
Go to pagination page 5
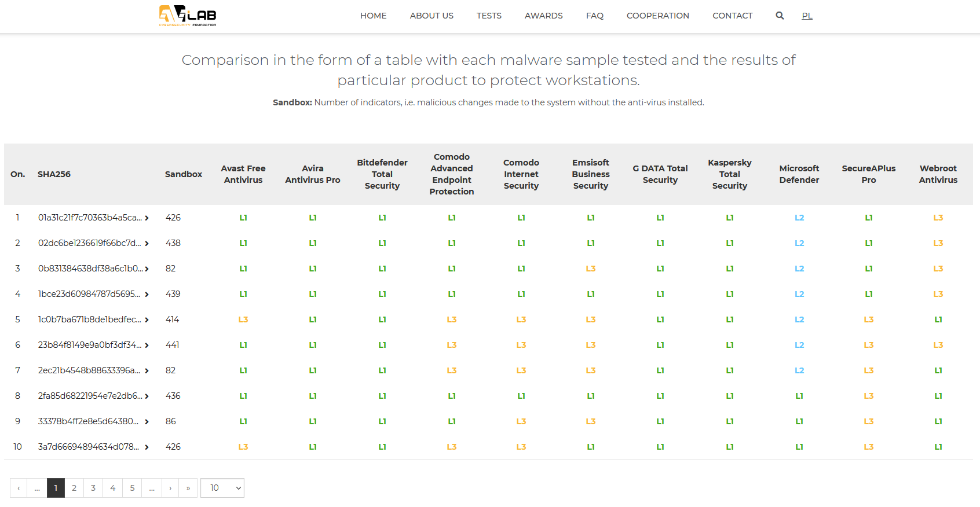pos(132,488)
